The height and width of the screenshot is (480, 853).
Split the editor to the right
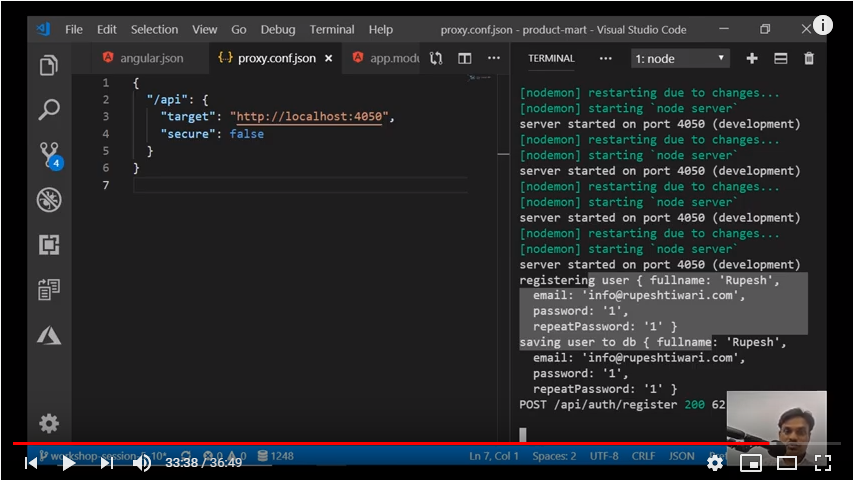point(465,58)
